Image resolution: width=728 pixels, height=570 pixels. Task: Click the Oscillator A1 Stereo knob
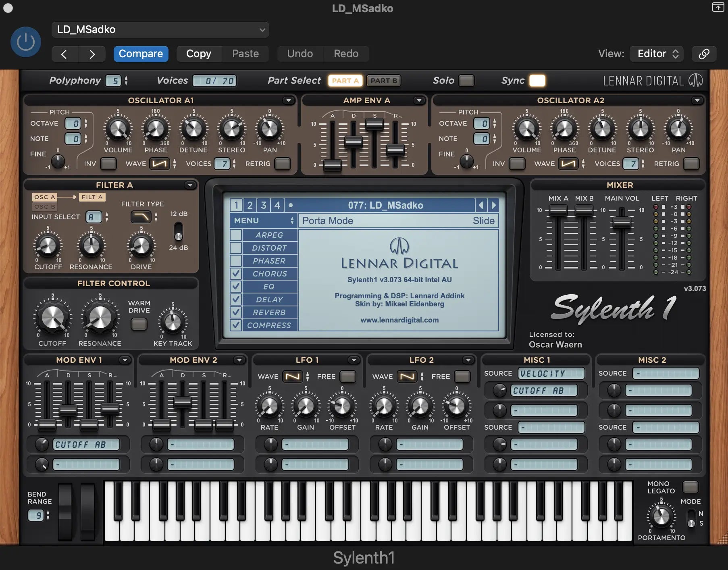pos(232,129)
